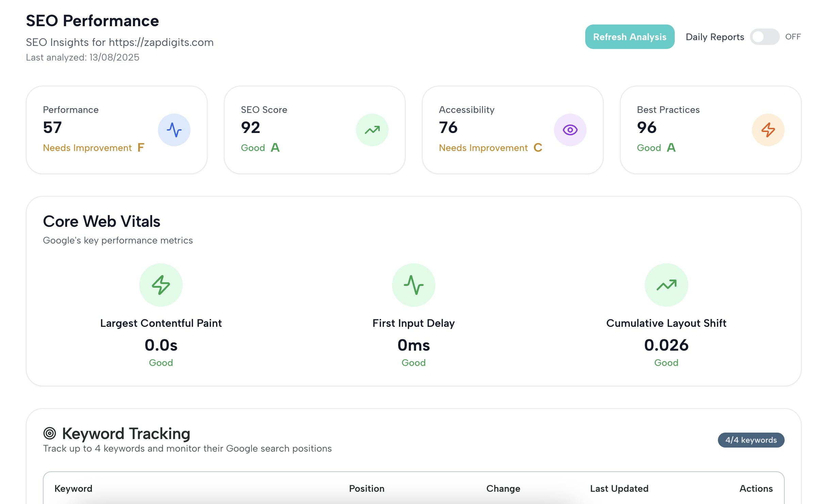820x504 pixels.
Task: Click the Accessibility eye icon
Action: tap(570, 130)
